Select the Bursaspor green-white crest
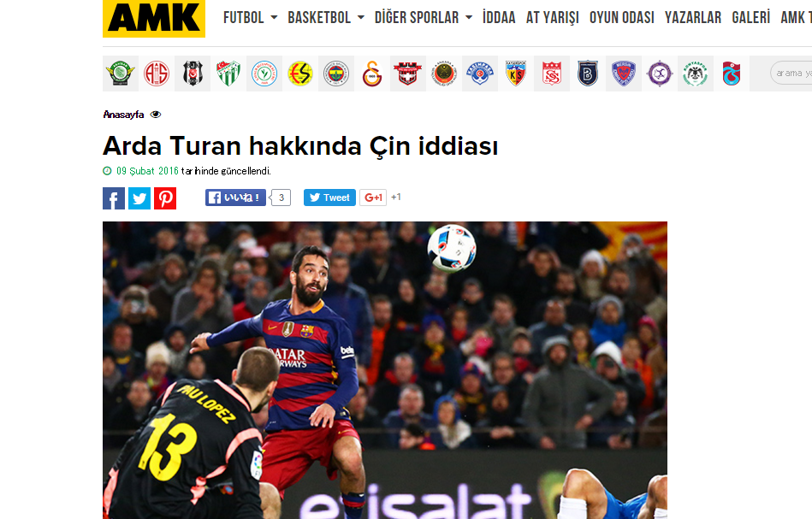Image resolution: width=812 pixels, height=519 pixels. pyautogui.click(x=228, y=74)
